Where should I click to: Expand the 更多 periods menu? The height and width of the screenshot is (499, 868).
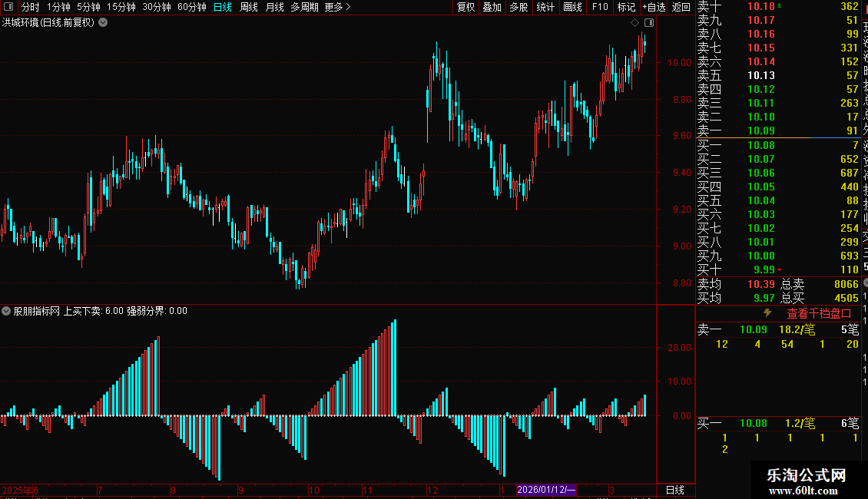(338, 7)
